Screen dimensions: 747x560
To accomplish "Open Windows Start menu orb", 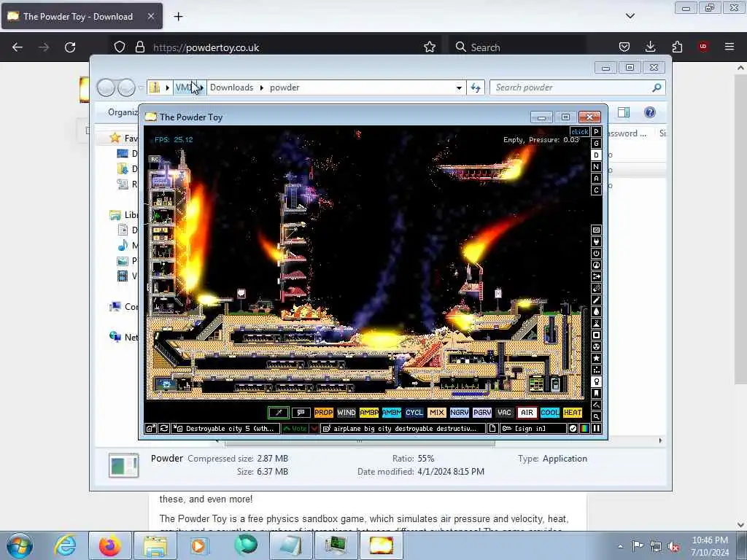I will pos(19,545).
